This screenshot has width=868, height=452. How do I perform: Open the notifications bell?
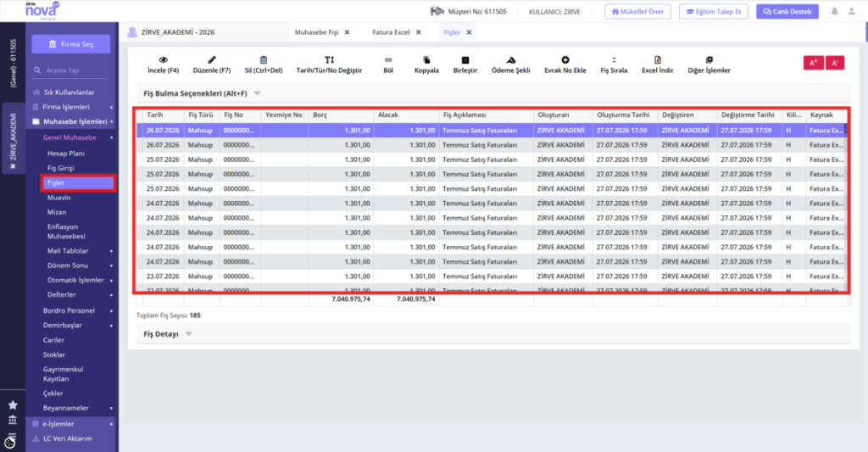click(834, 11)
